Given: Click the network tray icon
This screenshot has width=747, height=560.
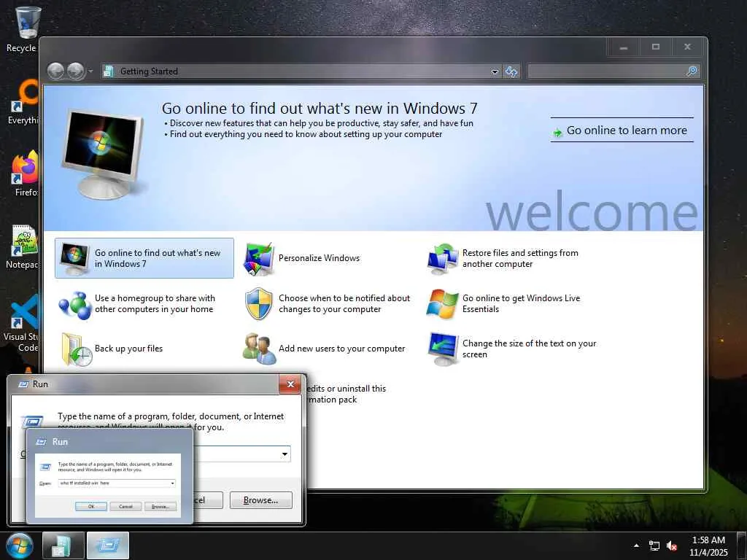Looking at the screenshot, I should click(654, 545).
